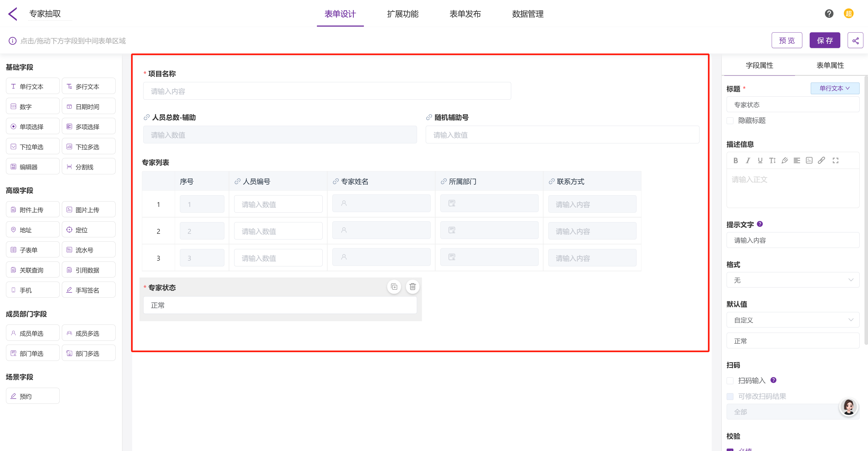Switch to the 扩展功能 tab
This screenshot has width=868, height=451.
403,14
